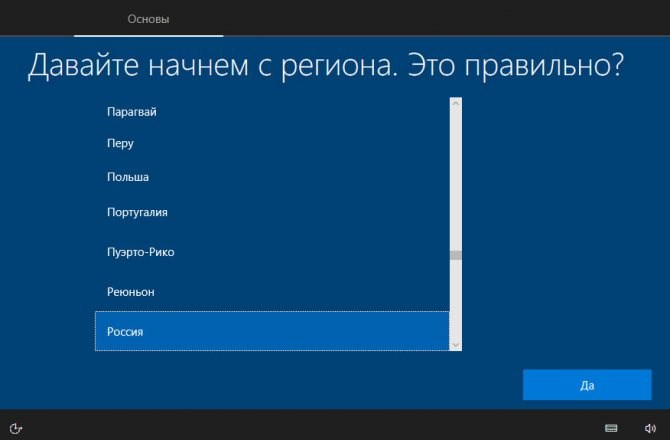
Task: Click the region list's scroll-down arrow
Action: click(x=455, y=344)
